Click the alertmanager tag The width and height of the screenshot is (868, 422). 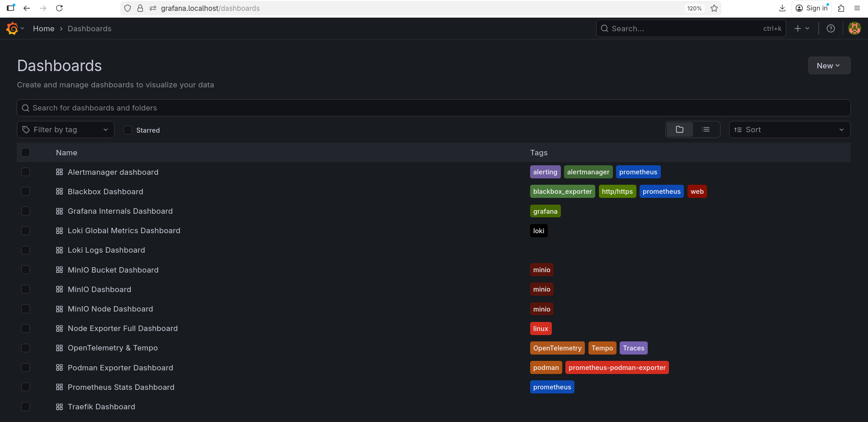(588, 172)
